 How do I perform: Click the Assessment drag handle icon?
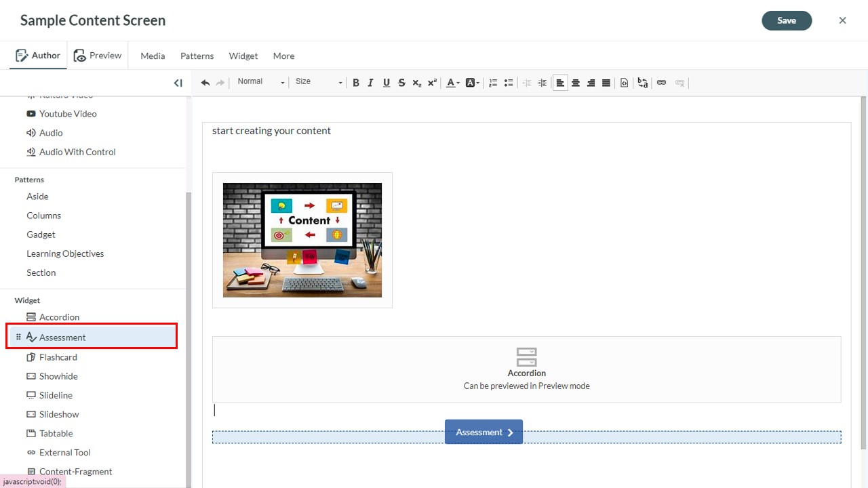pos(18,337)
